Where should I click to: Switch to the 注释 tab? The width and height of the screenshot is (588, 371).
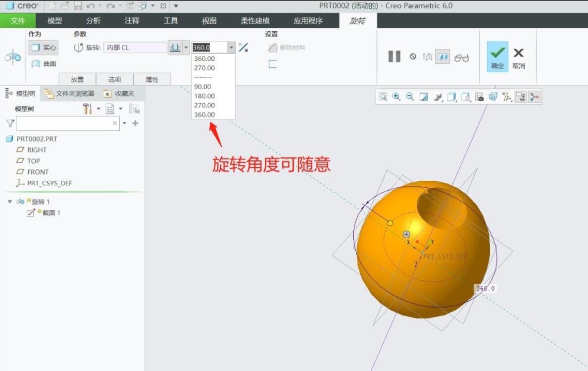pos(132,21)
